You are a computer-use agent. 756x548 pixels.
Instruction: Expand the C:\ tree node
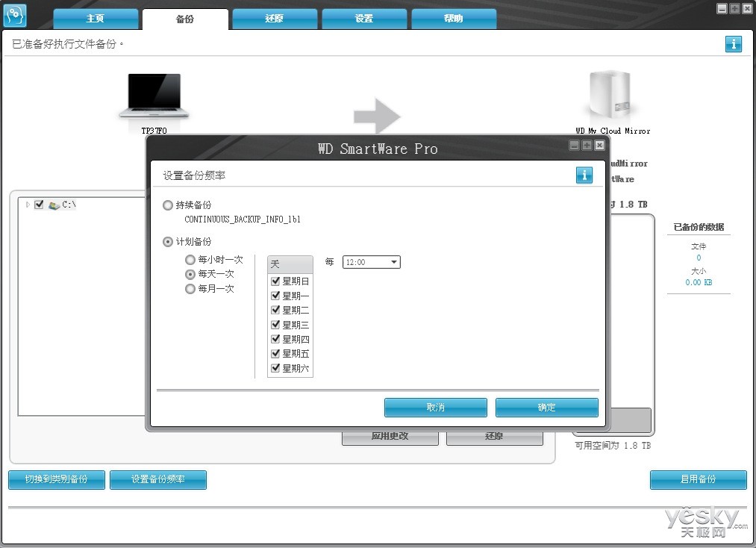pyautogui.click(x=28, y=205)
